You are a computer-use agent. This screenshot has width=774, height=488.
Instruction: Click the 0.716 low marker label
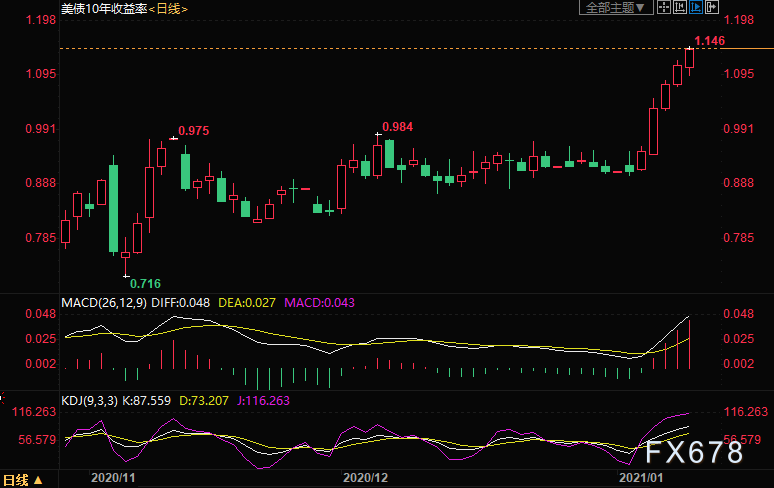click(145, 284)
